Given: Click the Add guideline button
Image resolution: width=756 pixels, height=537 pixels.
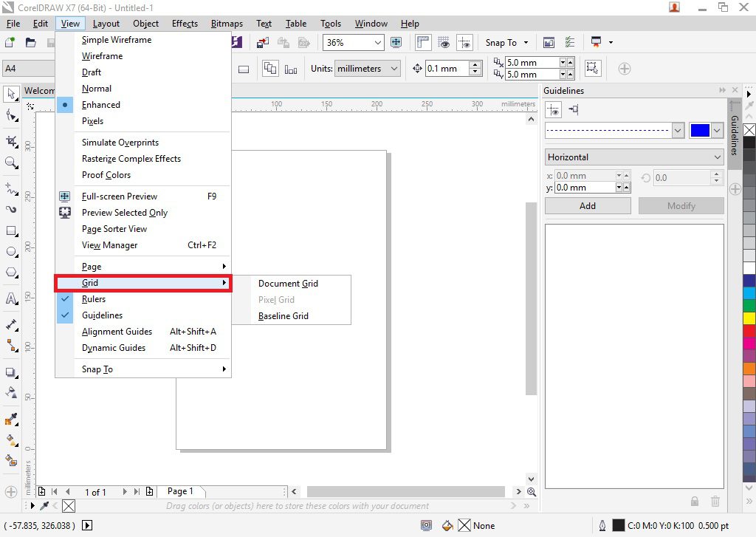Looking at the screenshot, I should (588, 206).
